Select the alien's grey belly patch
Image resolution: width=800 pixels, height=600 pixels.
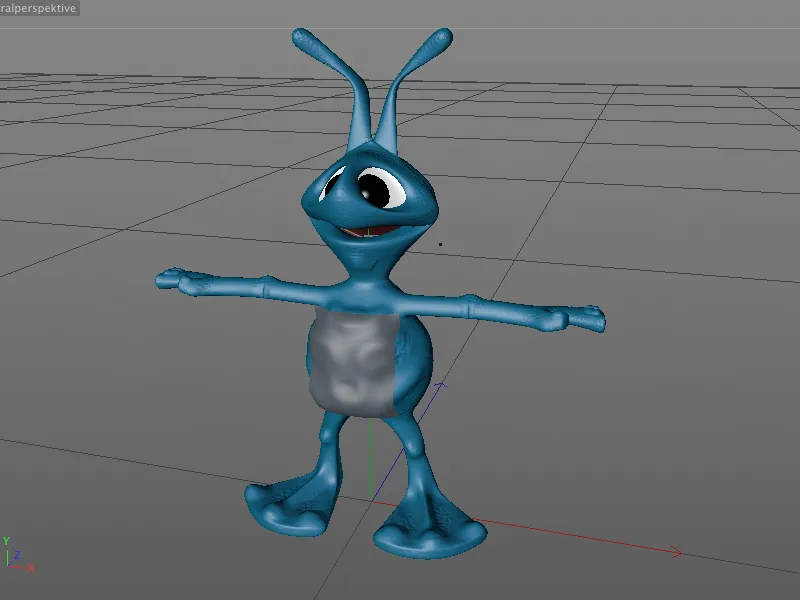click(x=353, y=362)
